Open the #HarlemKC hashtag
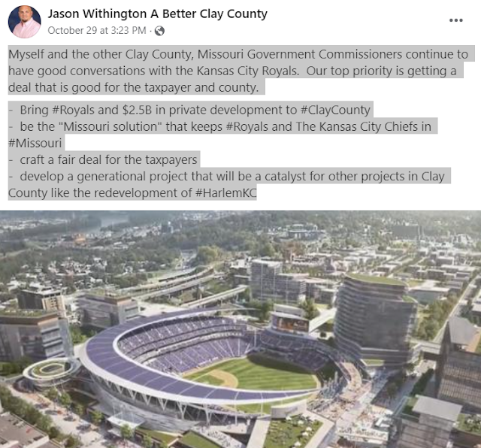This screenshot has height=448, width=481. click(x=225, y=192)
